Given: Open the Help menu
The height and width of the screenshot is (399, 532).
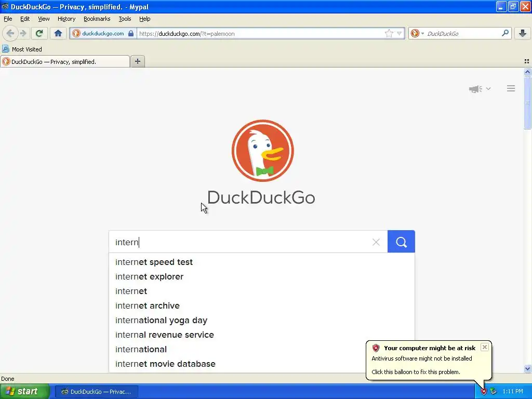Looking at the screenshot, I should click(x=144, y=19).
